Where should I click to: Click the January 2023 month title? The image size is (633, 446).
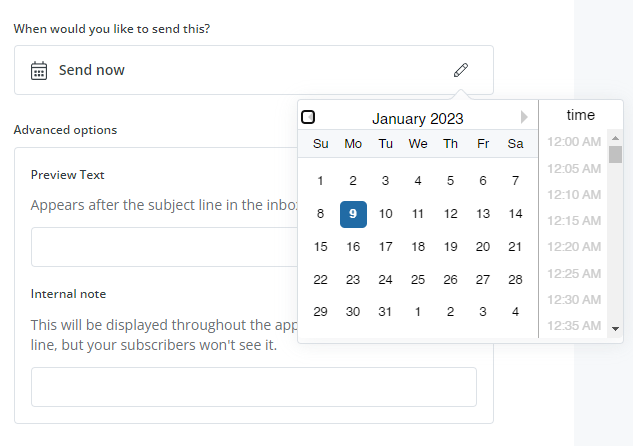pos(418,119)
